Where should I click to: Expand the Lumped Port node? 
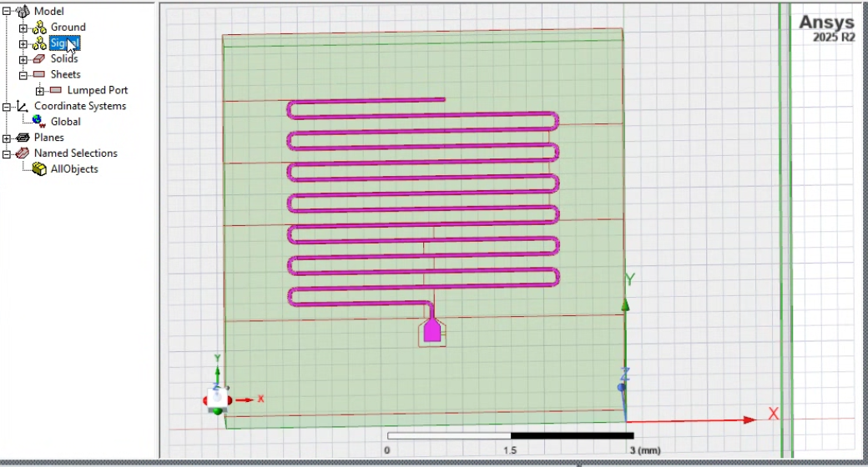(39, 91)
